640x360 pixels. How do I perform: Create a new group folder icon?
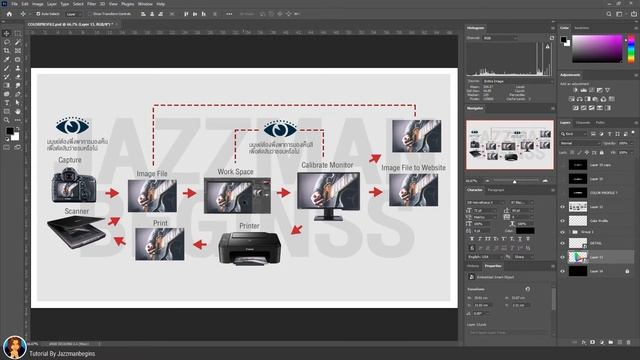point(611,342)
